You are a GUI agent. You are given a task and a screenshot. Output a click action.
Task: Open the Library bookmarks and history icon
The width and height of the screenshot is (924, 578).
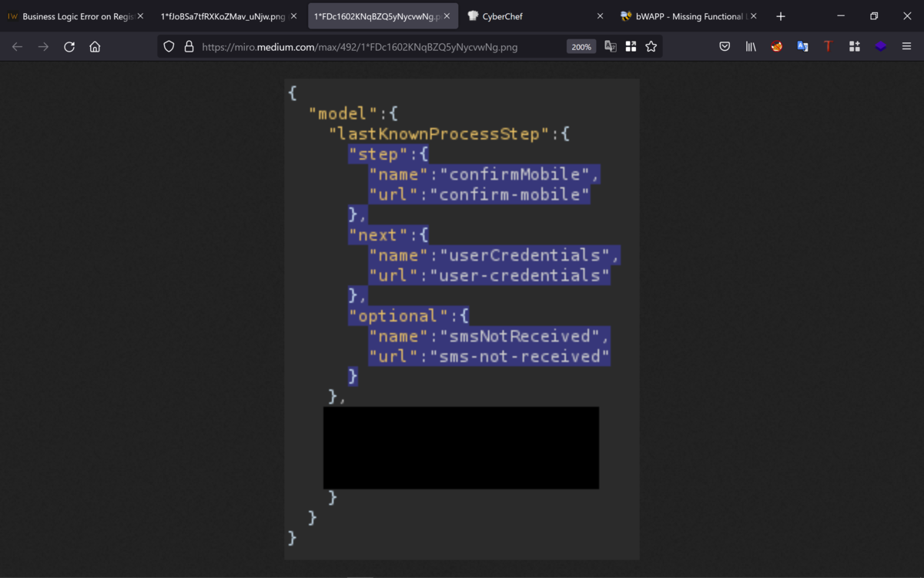[751, 47]
